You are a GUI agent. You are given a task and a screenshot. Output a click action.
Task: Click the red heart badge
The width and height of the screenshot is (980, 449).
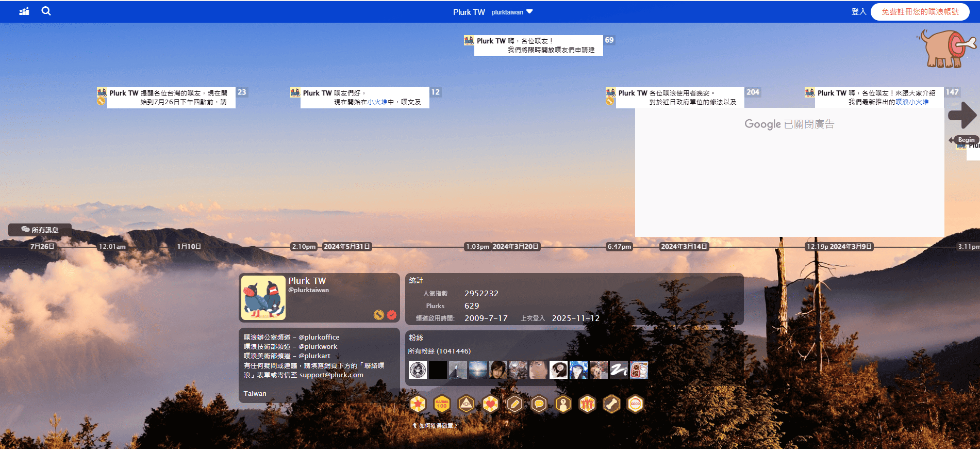pyautogui.click(x=490, y=404)
